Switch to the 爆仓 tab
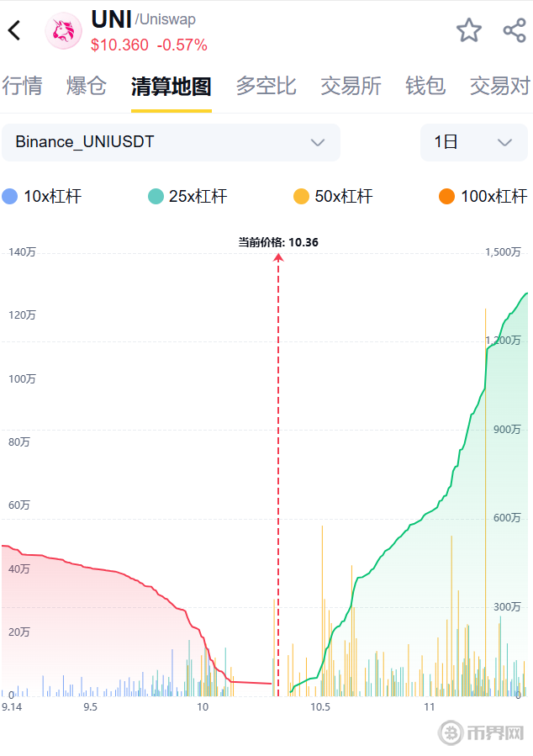 (87, 86)
